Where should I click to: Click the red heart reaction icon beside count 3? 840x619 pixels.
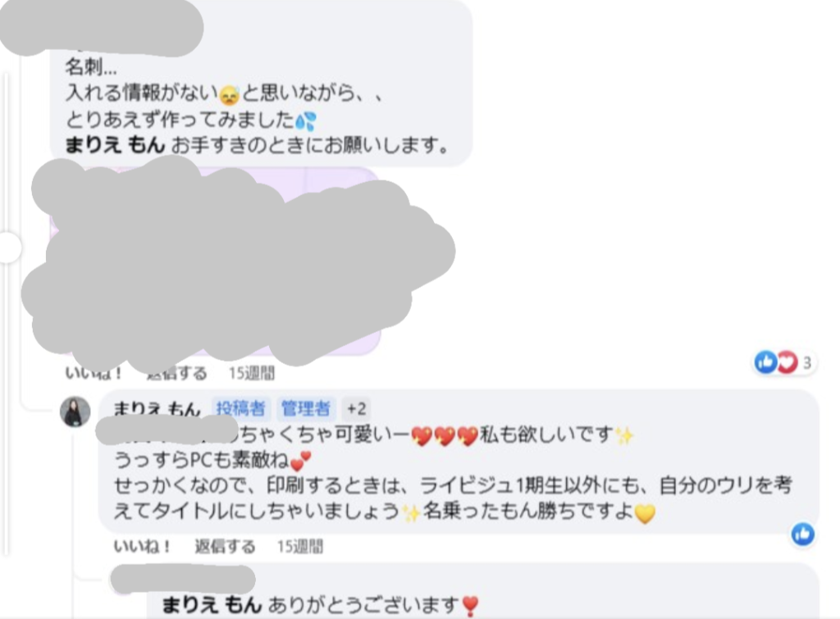point(787,362)
